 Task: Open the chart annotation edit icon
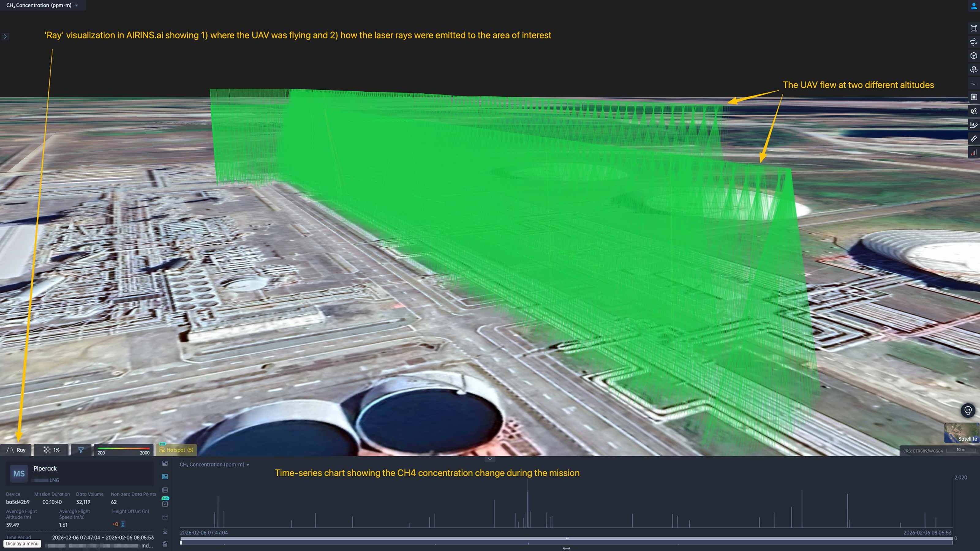[x=973, y=125]
